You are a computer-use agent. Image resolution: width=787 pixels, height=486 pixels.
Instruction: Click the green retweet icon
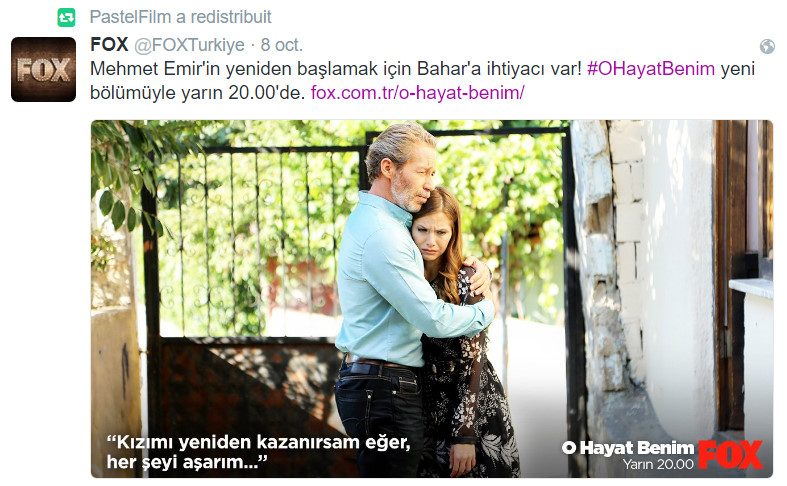pyautogui.click(x=66, y=17)
